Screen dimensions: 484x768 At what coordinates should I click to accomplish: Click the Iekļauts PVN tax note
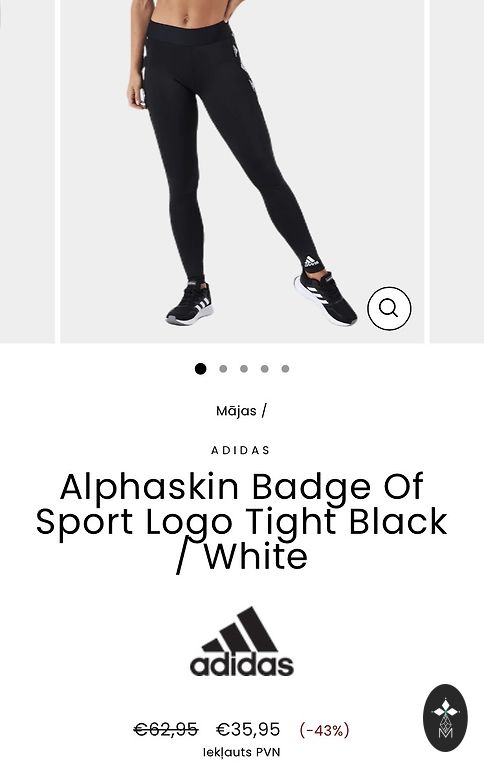tap(242, 752)
